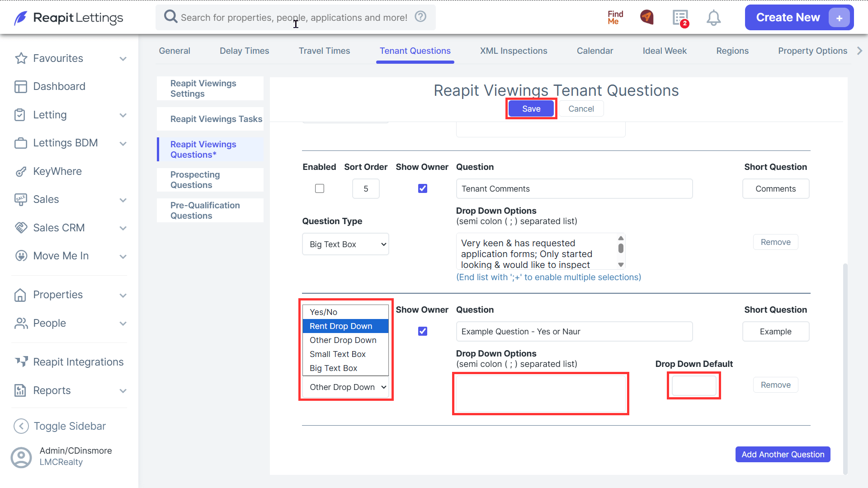Enable the Tenant Comments question checkbox
This screenshot has height=488, width=868.
320,188
